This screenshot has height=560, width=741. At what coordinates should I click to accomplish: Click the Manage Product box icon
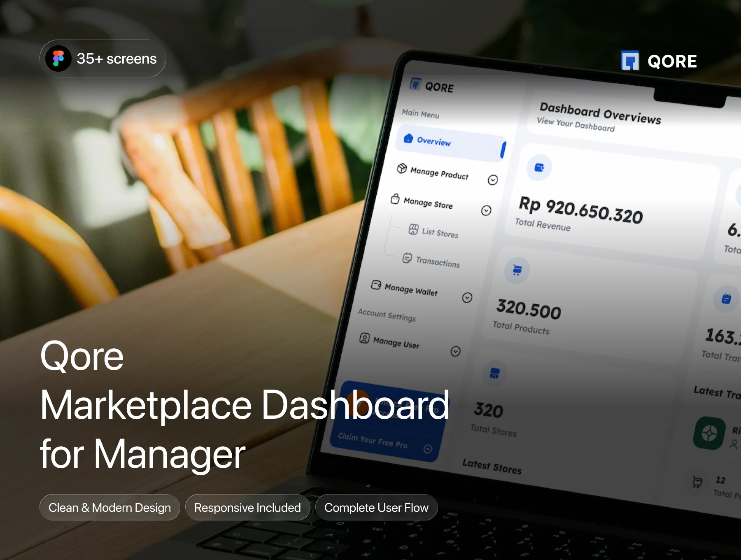coord(402,168)
